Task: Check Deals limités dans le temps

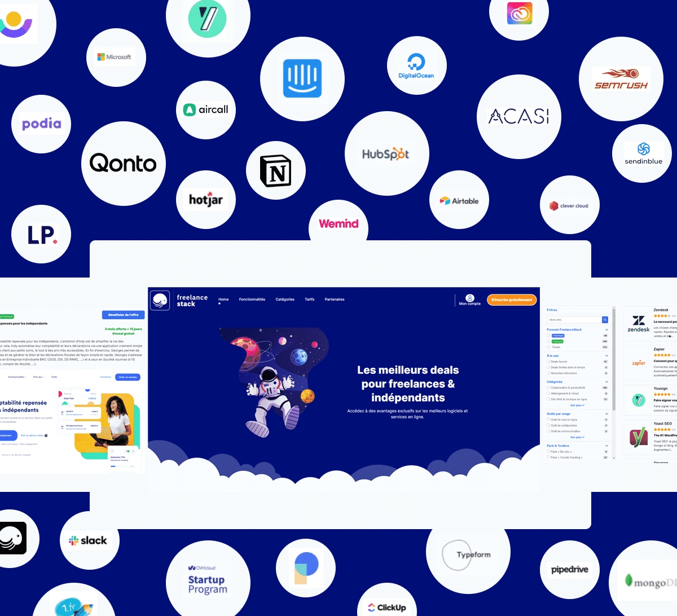Action: coord(548,367)
